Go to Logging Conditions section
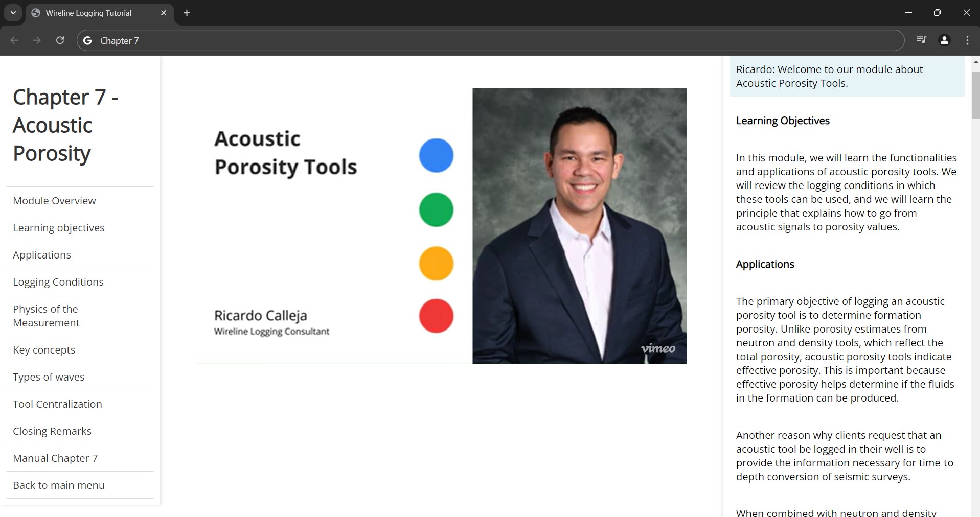980x517 pixels. coord(58,282)
